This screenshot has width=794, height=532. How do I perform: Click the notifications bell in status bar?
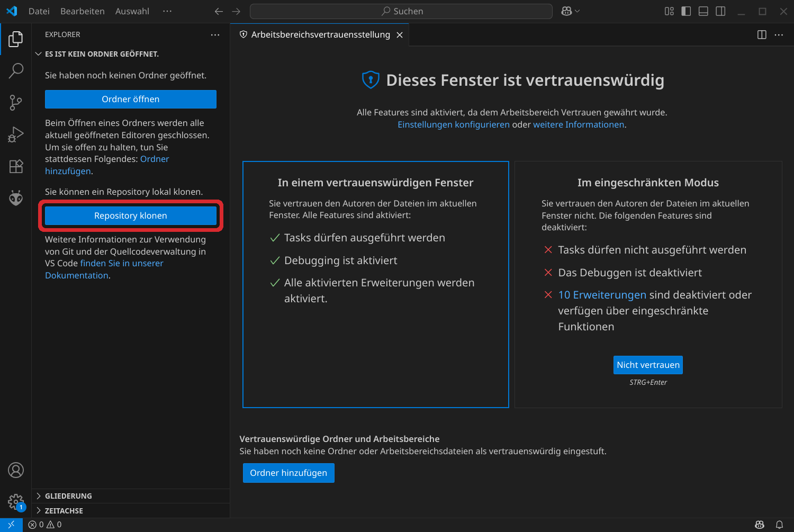(x=779, y=525)
